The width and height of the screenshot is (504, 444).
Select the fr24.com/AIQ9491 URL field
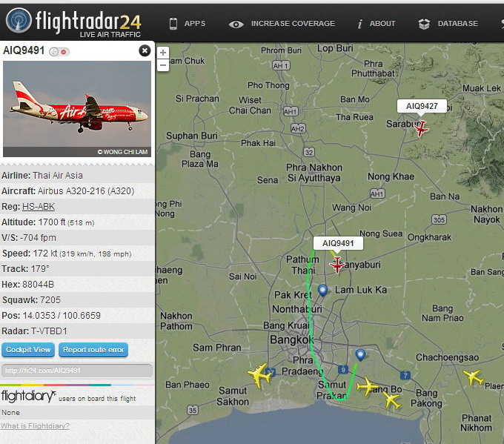pyautogui.click(x=77, y=371)
